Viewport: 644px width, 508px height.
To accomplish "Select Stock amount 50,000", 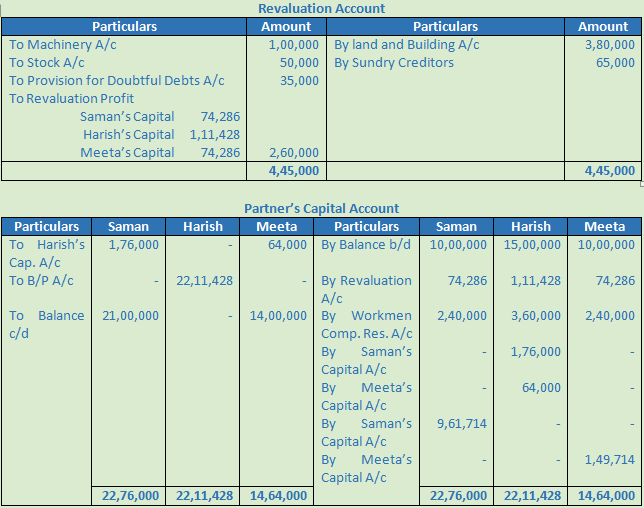I will click(x=299, y=62).
